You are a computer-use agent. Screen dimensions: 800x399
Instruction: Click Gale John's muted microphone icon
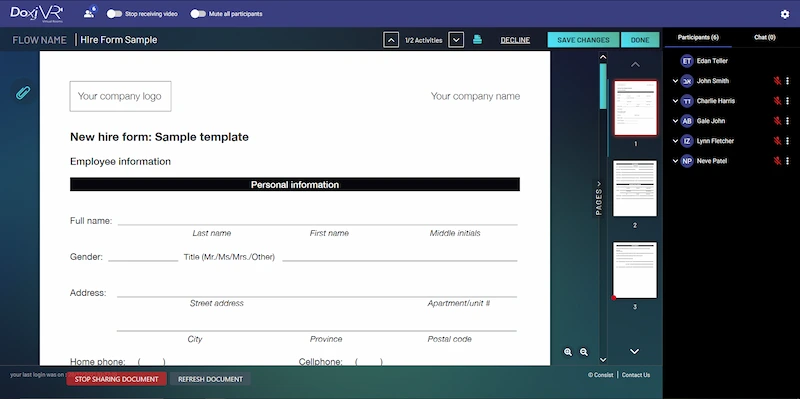click(777, 121)
